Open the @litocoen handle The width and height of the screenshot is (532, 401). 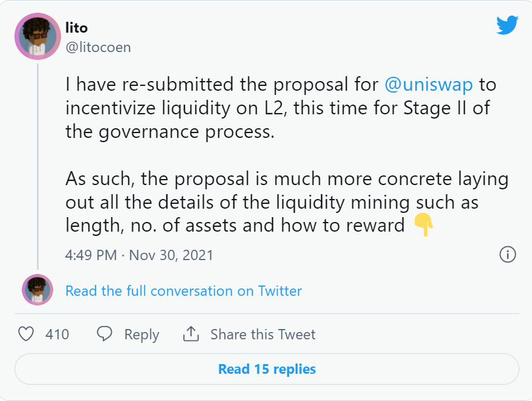click(x=99, y=47)
